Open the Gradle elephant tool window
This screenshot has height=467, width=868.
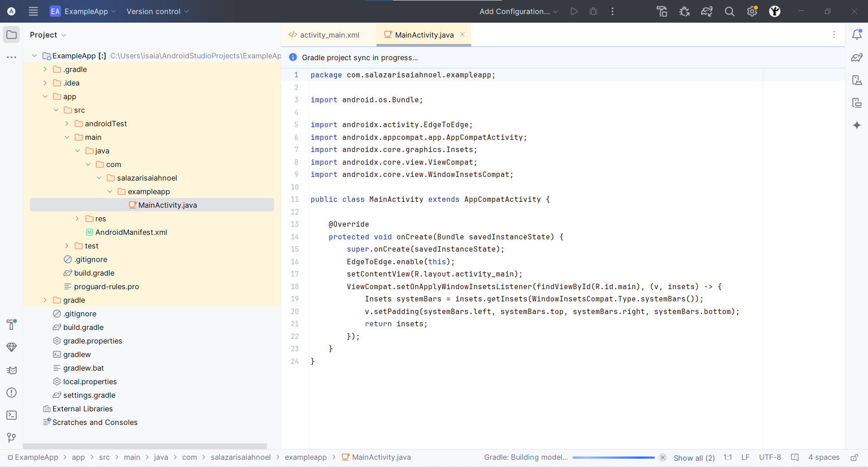pos(857,57)
